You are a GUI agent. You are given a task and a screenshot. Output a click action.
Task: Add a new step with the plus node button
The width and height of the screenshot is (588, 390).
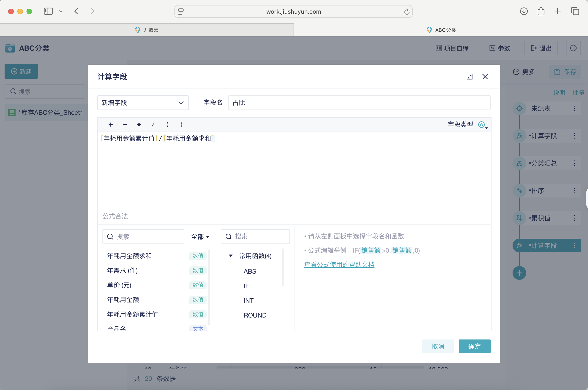click(520, 273)
